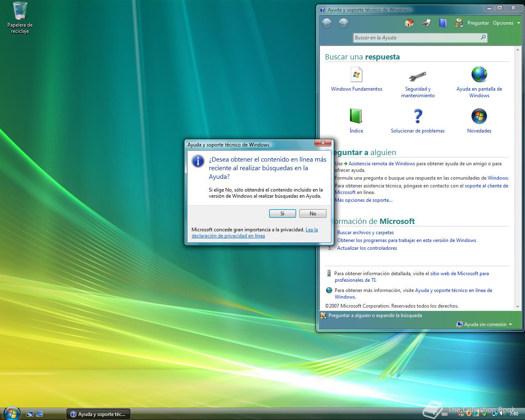Open Solucionar de problemas question icon
The height and width of the screenshot is (420, 525).
(x=418, y=116)
